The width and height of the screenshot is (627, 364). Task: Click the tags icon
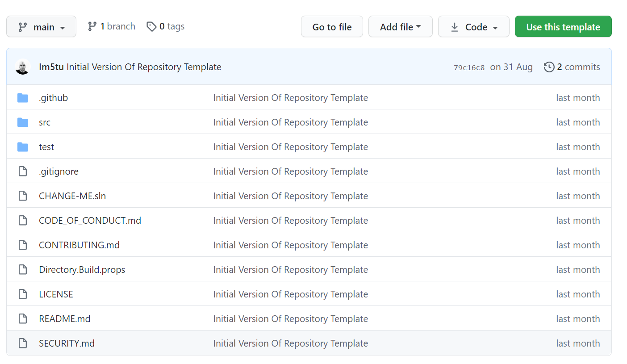151,27
